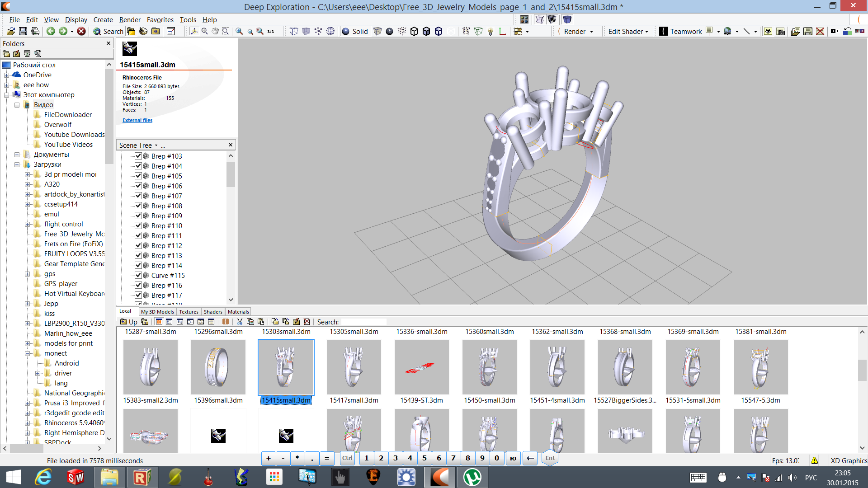The width and height of the screenshot is (868, 488).
Task: Click the External files link
Action: 137,120
